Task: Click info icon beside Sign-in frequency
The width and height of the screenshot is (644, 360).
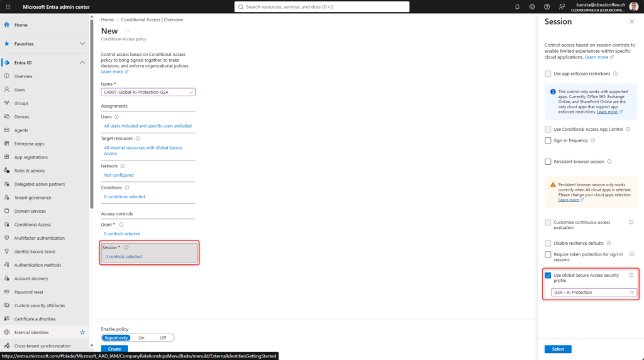Action: pyautogui.click(x=592, y=140)
